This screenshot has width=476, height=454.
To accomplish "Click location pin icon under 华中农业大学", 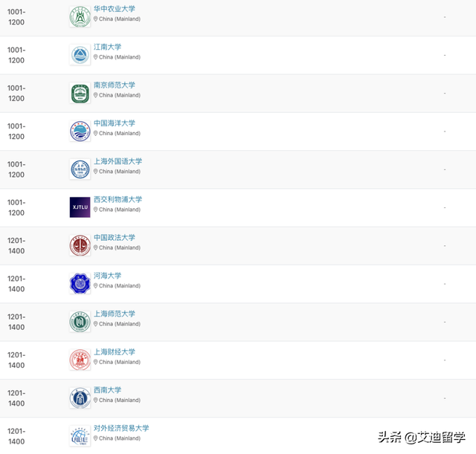I will point(96,19).
